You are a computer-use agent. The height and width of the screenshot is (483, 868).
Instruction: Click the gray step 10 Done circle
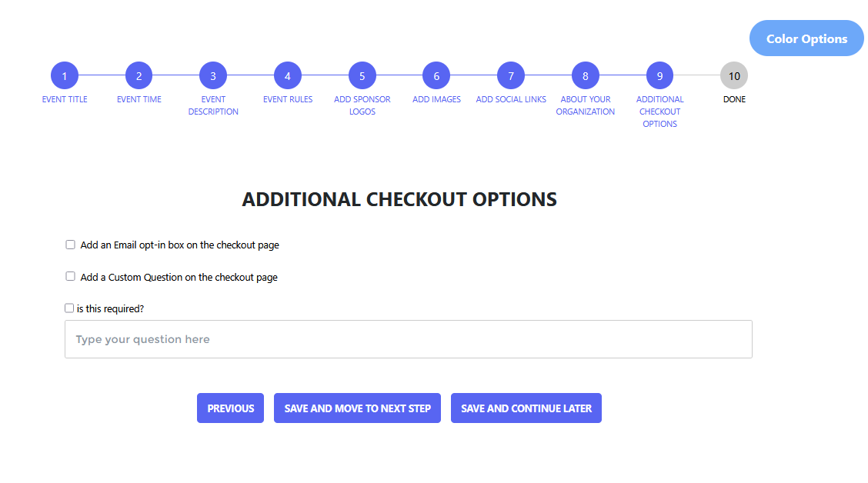coord(734,76)
